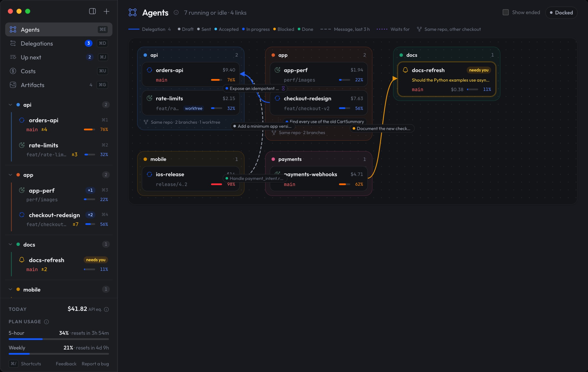The width and height of the screenshot is (588, 372).
Task: Click the Costs dollar icon in sidebar
Action: (x=13, y=71)
